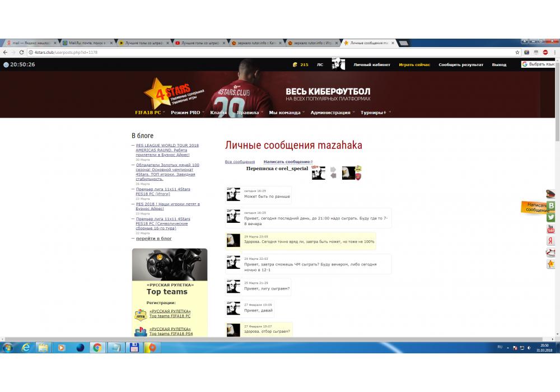Open the Личный кабинет menu item
The height and width of the screenshot is (392, 560).
(x=372, y=64)
